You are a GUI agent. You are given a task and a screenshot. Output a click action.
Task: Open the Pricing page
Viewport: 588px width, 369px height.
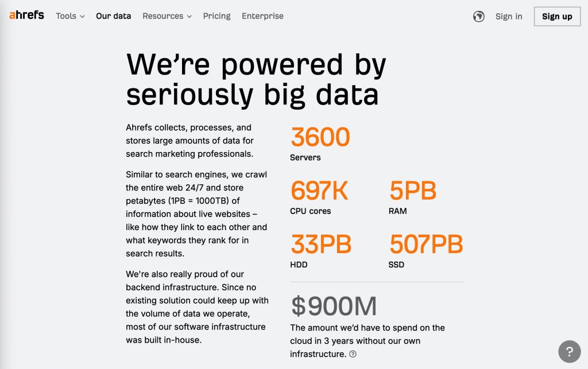[216, 16]
